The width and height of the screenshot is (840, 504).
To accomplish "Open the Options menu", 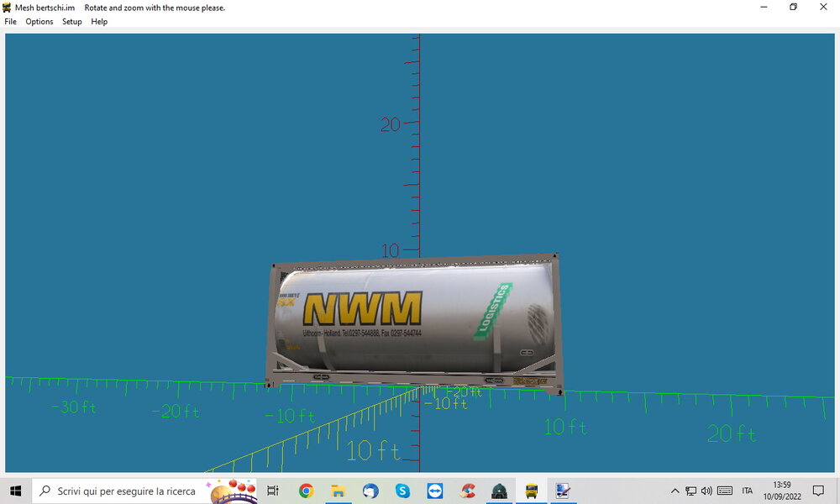I will click(x=39, y=22).
